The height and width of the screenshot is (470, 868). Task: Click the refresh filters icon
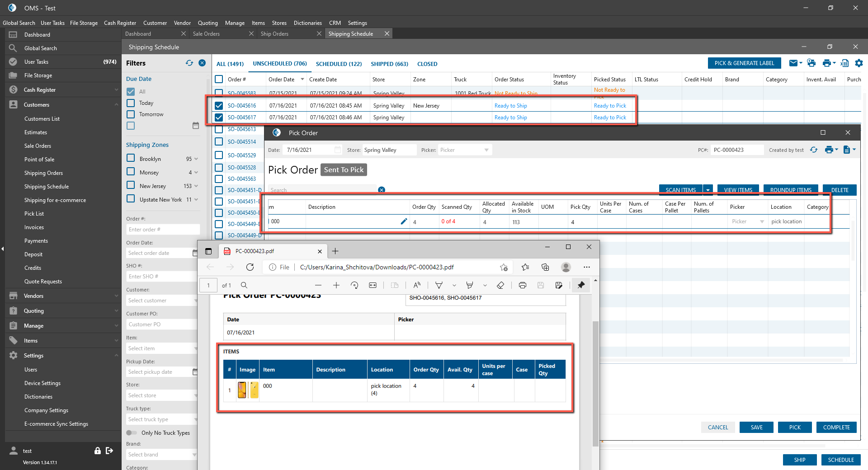pos(189,63)
